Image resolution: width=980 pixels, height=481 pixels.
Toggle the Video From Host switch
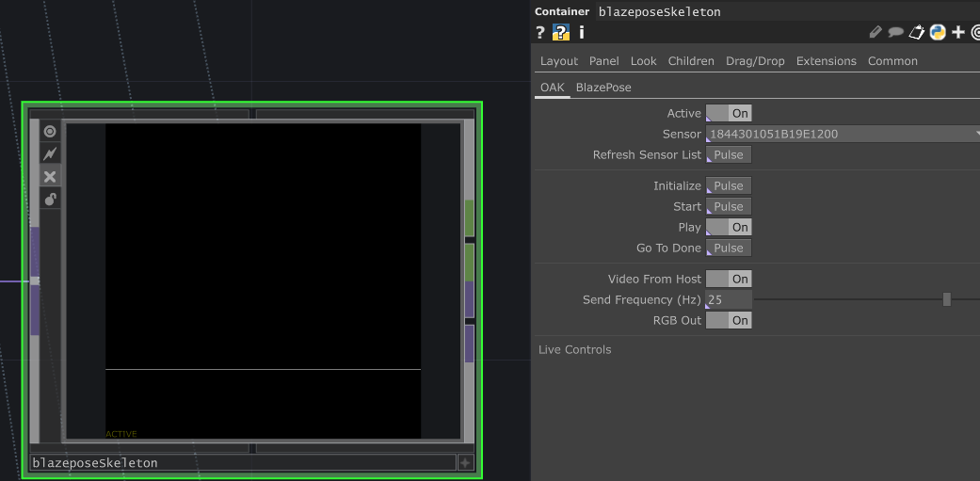point(729,280)
